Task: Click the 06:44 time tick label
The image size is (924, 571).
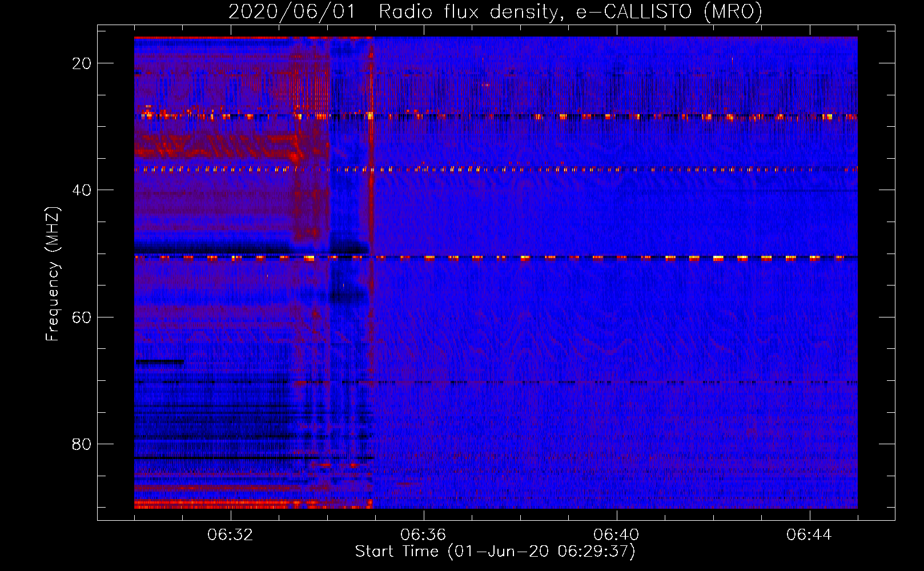Action: pyautogui.click(x=809, y=535)
